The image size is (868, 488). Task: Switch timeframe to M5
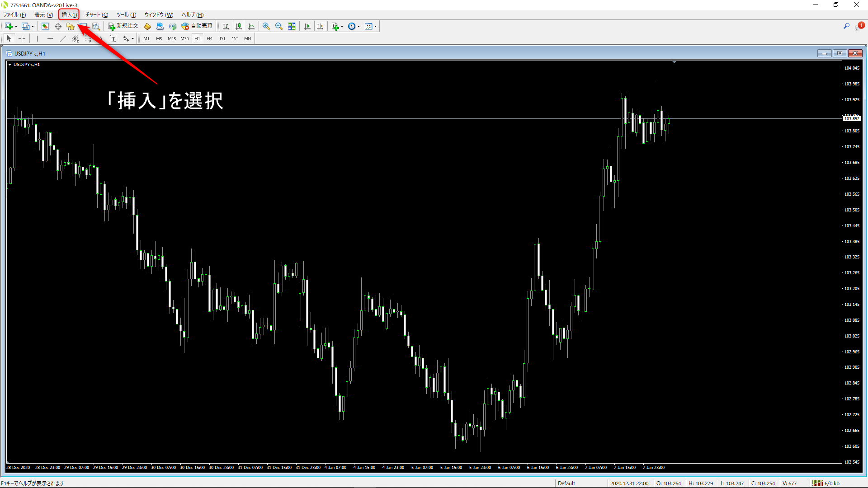pyautogui.click(x=159, y=39)
